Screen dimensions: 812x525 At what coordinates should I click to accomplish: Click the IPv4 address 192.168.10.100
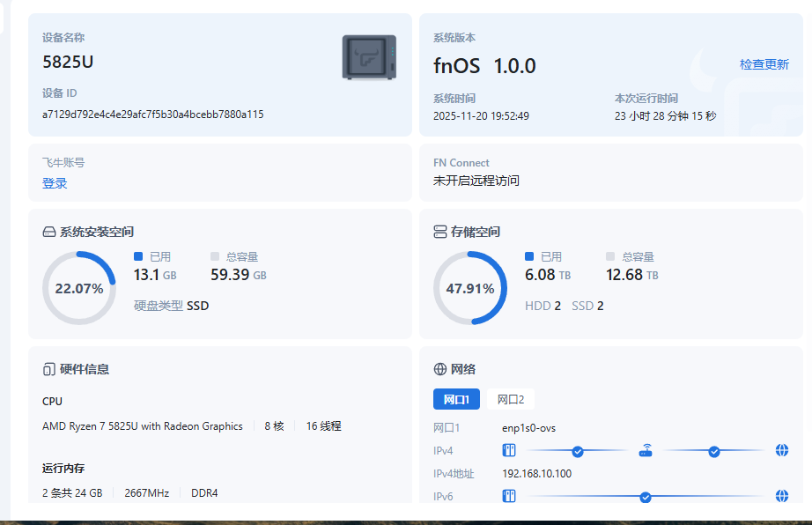(x=536, y=474)
